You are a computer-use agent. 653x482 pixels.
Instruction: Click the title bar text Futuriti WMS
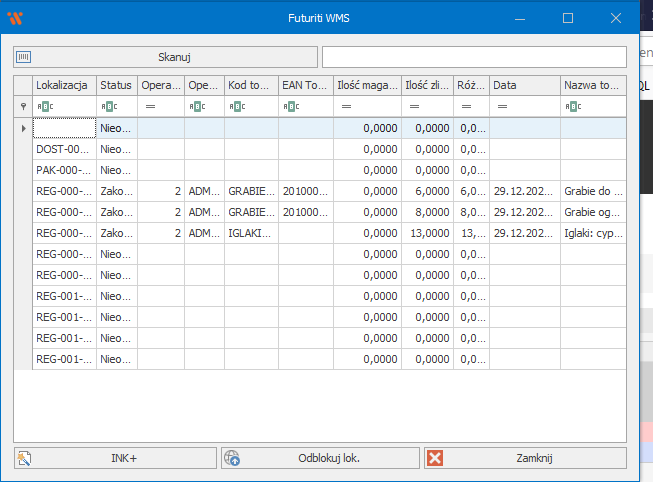(x=319, y=18)
